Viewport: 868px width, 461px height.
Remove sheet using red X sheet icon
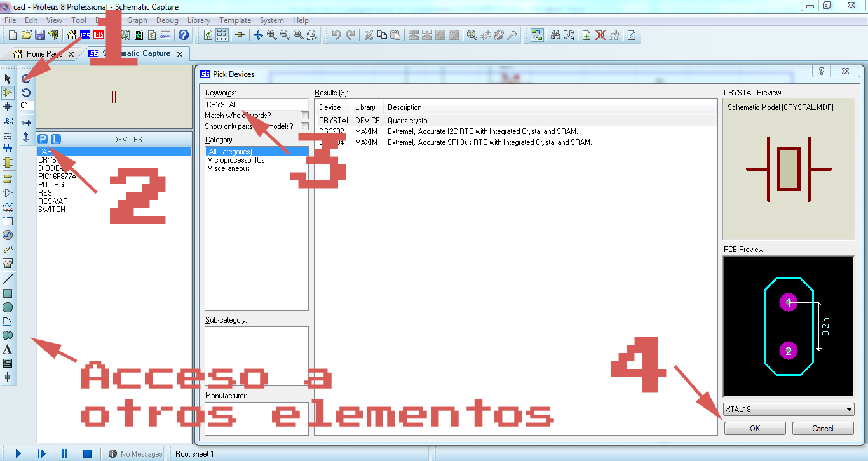(600, 35)
